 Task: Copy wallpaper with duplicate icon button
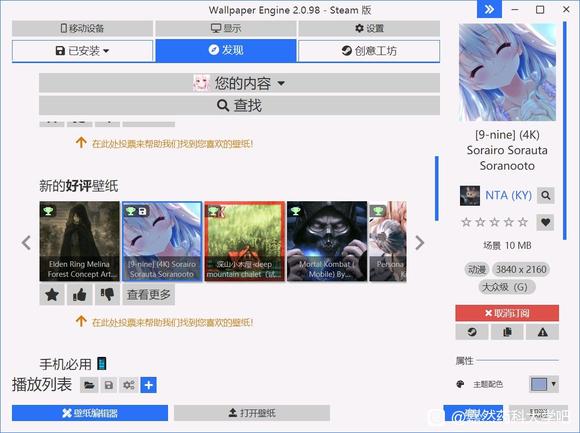coord(507,332)
